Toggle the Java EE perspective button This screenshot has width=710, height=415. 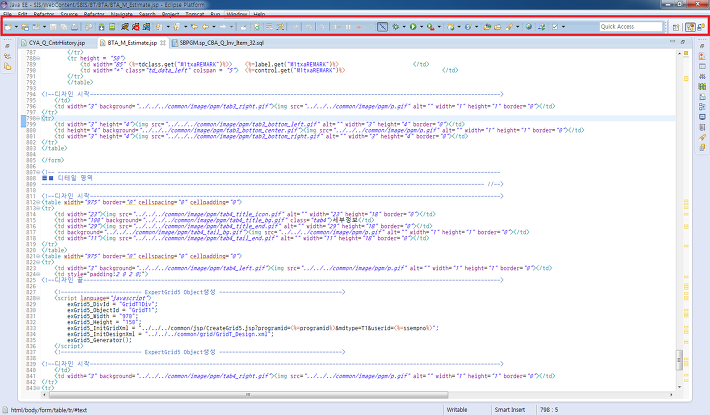[690, 27]
